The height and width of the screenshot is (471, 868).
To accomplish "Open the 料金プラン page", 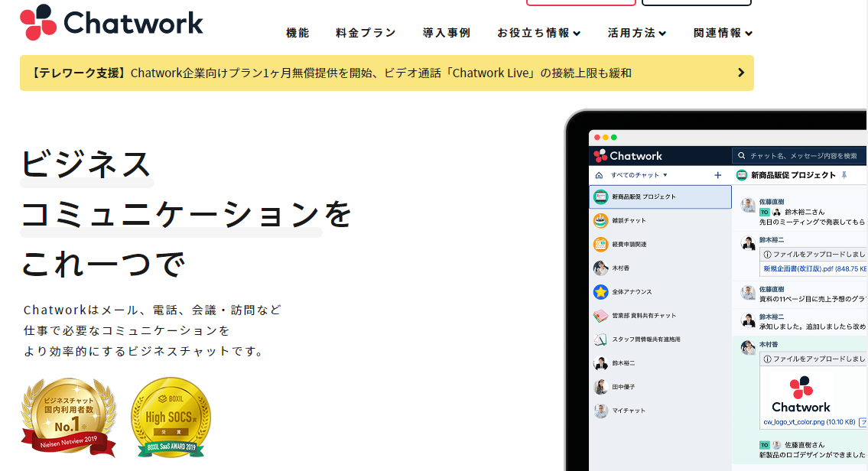I will pos(366,33).
